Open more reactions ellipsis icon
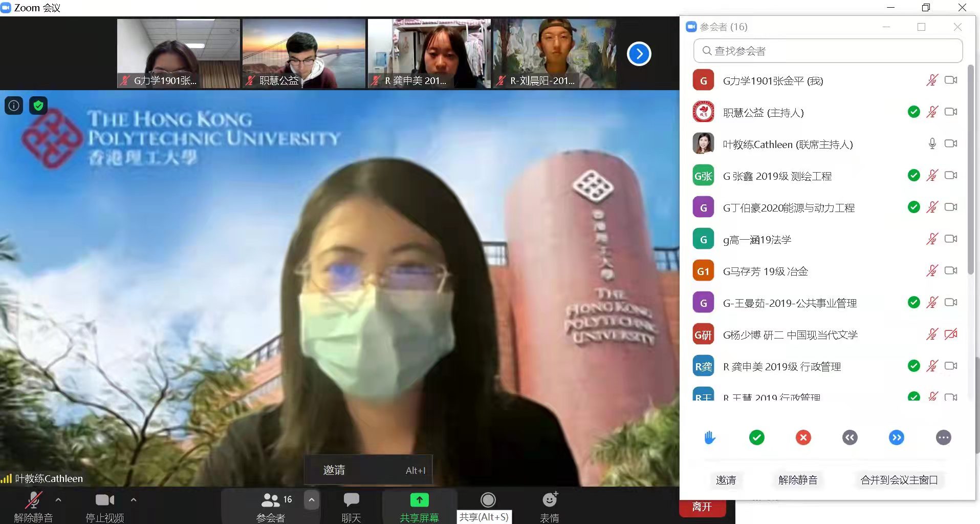Viewport: 980px width, 524px height. tap(943, 437)
